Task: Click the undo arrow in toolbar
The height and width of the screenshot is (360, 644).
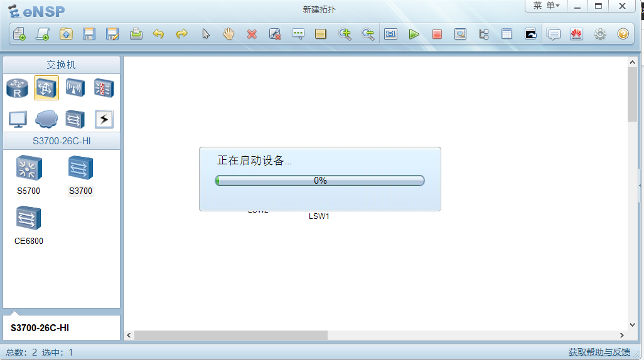Action: 159,34
